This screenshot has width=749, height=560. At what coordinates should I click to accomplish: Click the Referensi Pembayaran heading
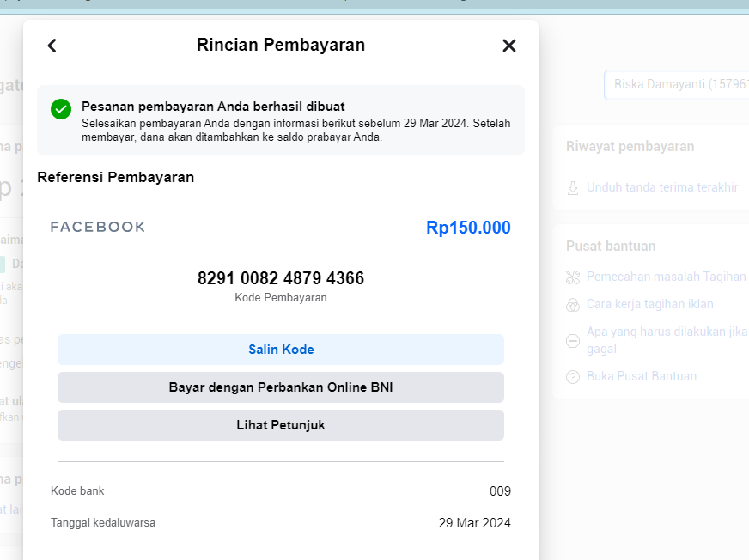click(x=116, y=177)
